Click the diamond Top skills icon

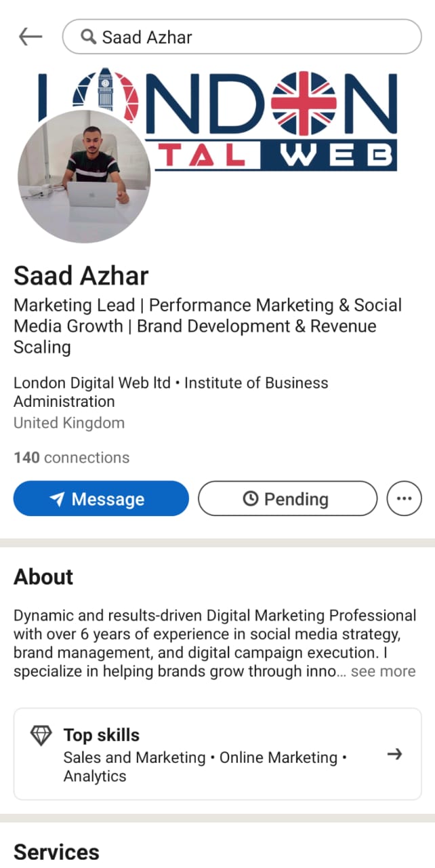[x=41, y=735]
